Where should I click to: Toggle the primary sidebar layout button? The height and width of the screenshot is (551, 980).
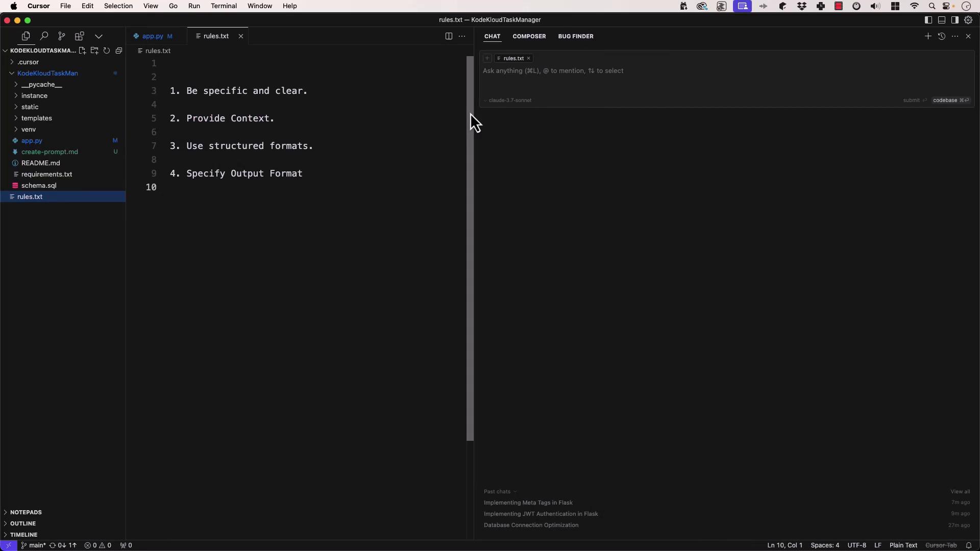point(928,20)
